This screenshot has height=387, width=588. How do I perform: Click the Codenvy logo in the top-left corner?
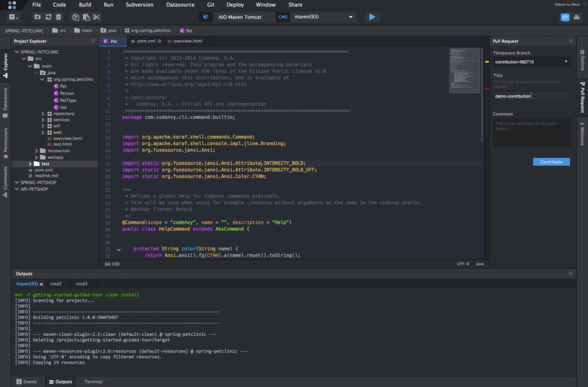(x=12, y=5)
